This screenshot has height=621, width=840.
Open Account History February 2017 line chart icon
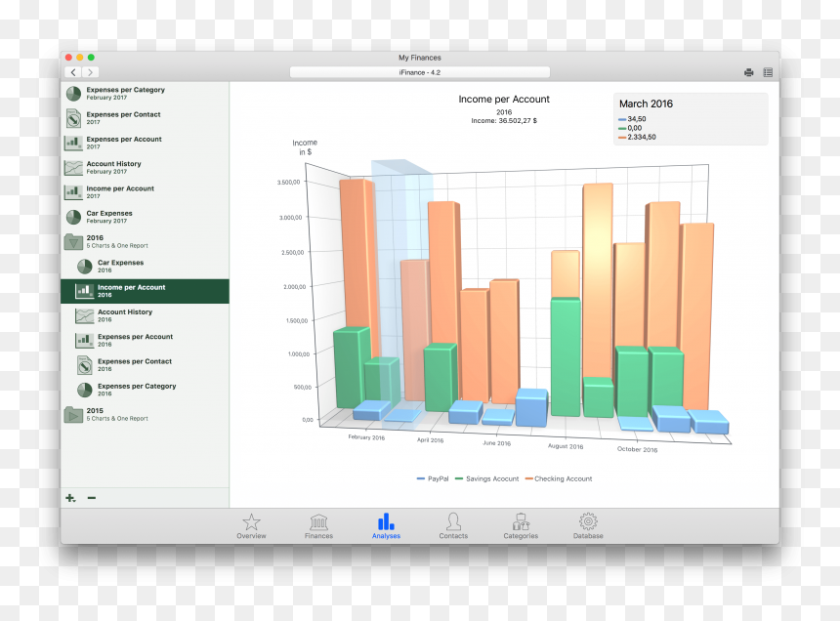pos(73,168)
